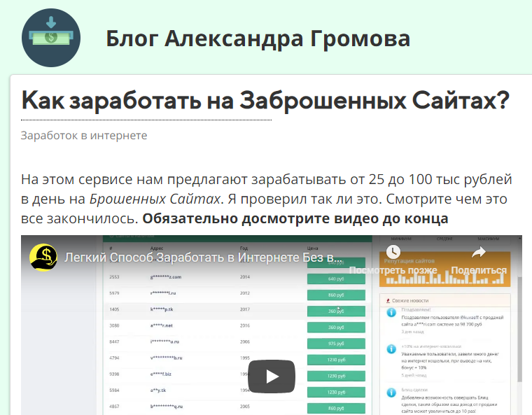Click the Share arrow icon on video

[x=479, y=252]
